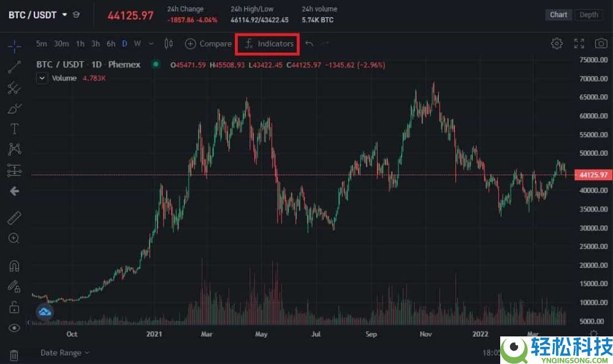Screen dimensions: 613x364
Task: Take a chart snapshot with camera icon
Action: 601,44
